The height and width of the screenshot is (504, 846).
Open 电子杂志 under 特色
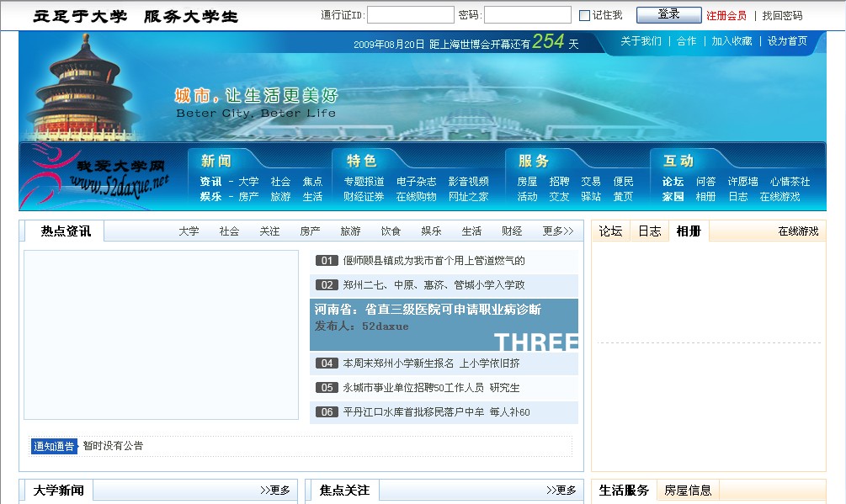coord(416,182)
